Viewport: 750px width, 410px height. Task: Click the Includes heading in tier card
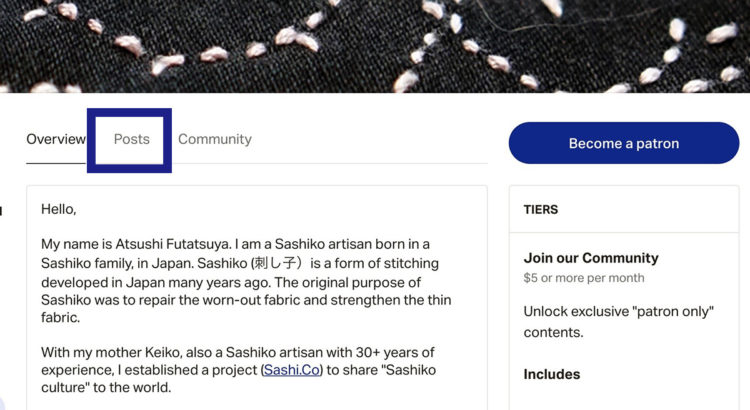pyautogui.click(x=552, y=374)
